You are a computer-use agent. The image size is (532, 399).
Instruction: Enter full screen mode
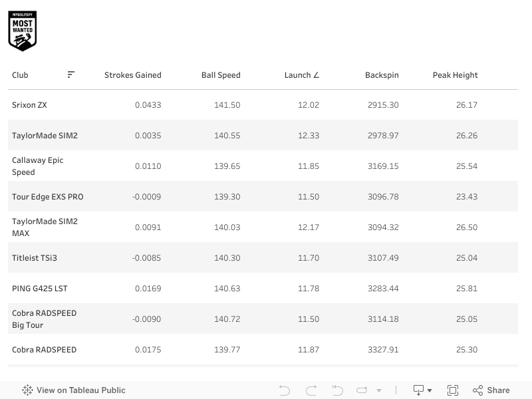[453, 390]
